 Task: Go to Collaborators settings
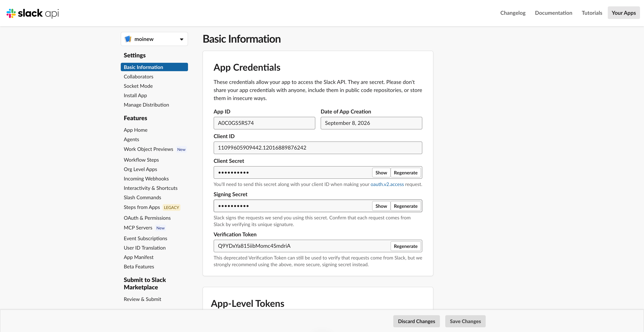click(x=139, y=77)
